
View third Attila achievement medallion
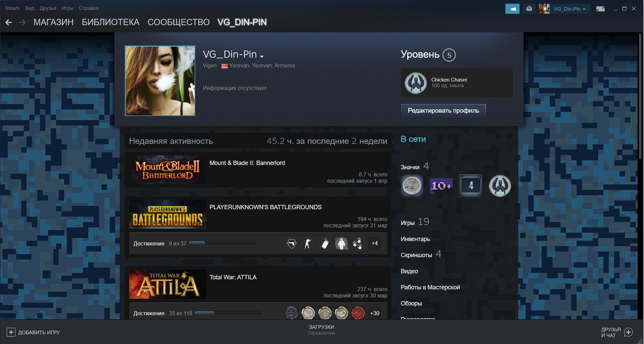(325, 313)
